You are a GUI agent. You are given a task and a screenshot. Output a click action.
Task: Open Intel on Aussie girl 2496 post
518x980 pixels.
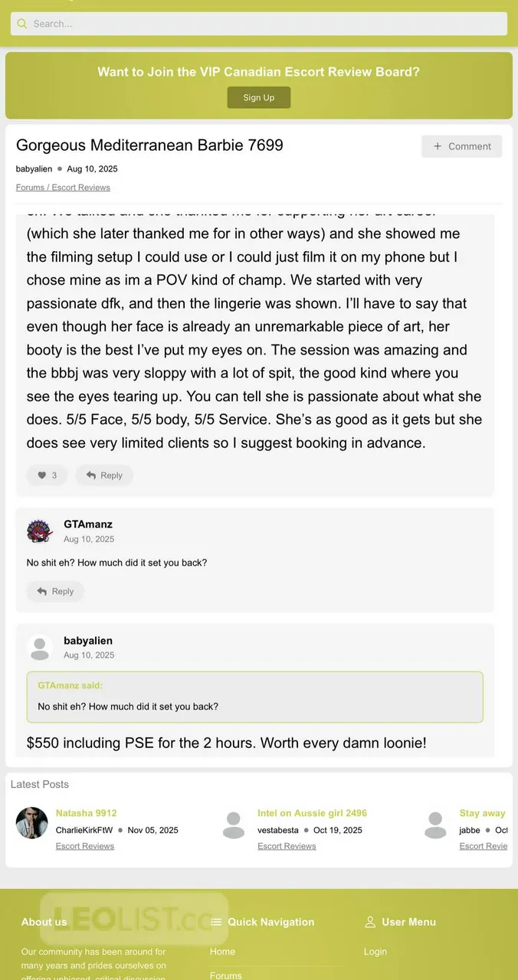pyautogui.click(x=312, y=813)
